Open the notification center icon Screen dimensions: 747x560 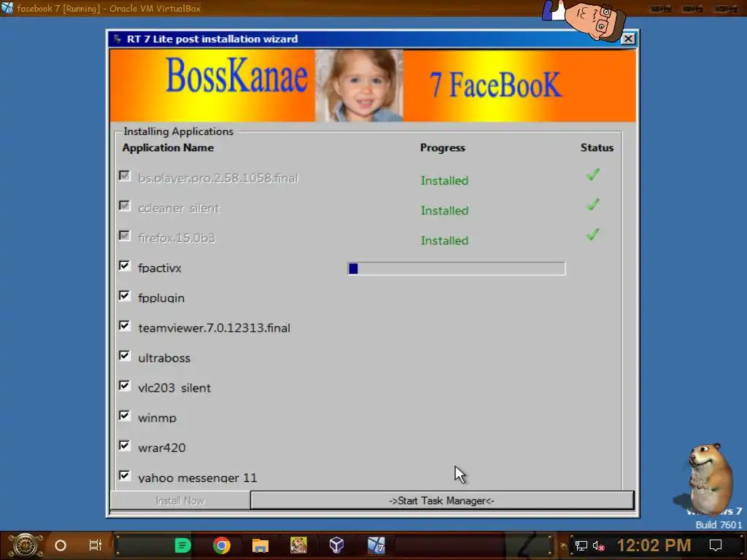tap(716, 545)
